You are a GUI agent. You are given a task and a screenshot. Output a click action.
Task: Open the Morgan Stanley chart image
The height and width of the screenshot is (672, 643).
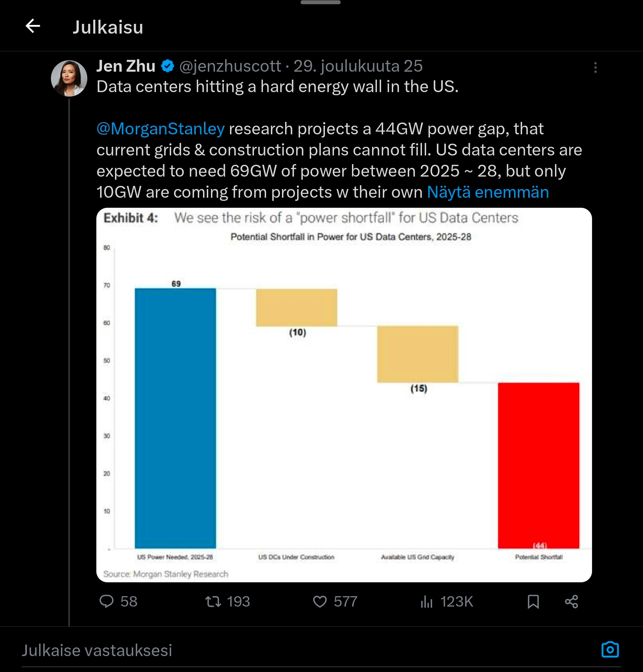[344, 395]
